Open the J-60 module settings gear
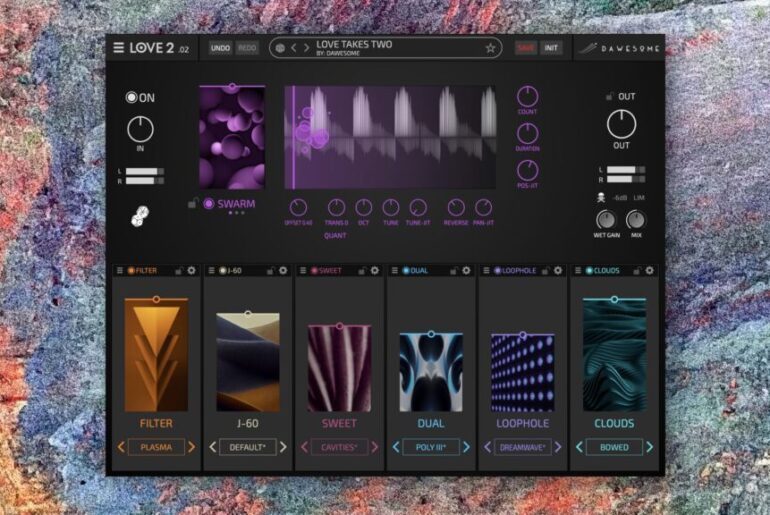This screenshot has width=770, height=515. click(283, 271)
